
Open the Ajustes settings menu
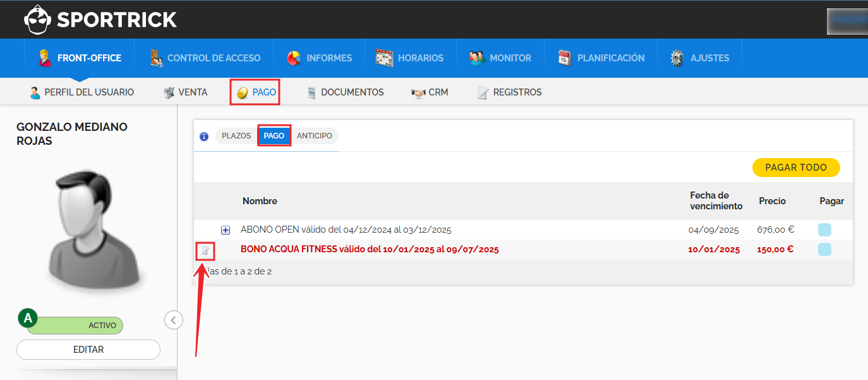click(699, 58)
